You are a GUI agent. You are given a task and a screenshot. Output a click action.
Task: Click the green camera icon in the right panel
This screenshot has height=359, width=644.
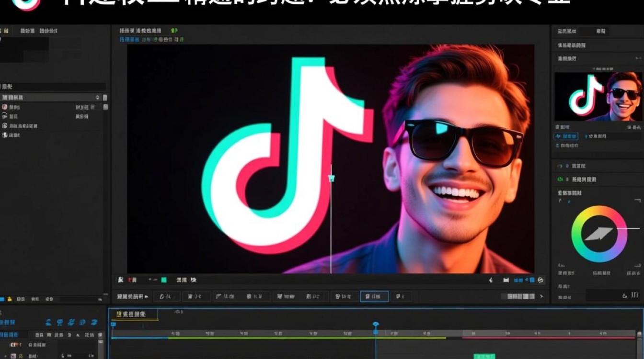tap(559, 179)
